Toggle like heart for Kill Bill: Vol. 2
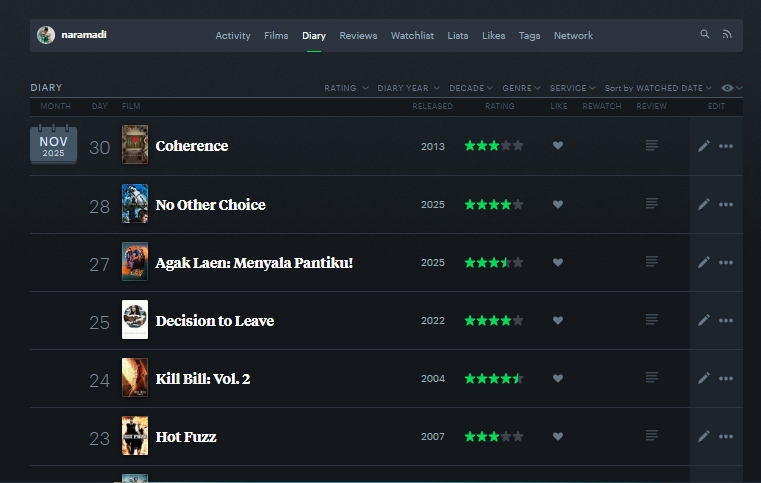The width and height of the screenshot is (761, 483). coord(558,379)
